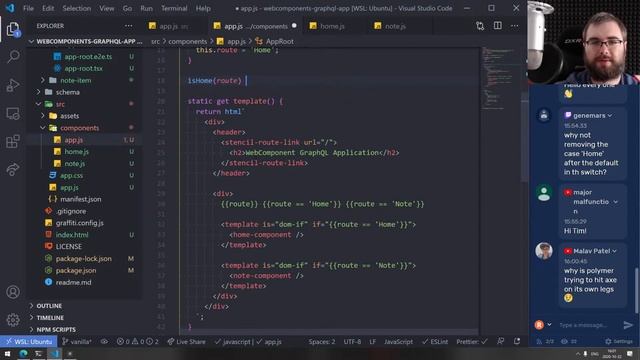Screen dimensions: 640x360
Task: Click AppRoot in the breadcrumb
Action: (279, 41)
